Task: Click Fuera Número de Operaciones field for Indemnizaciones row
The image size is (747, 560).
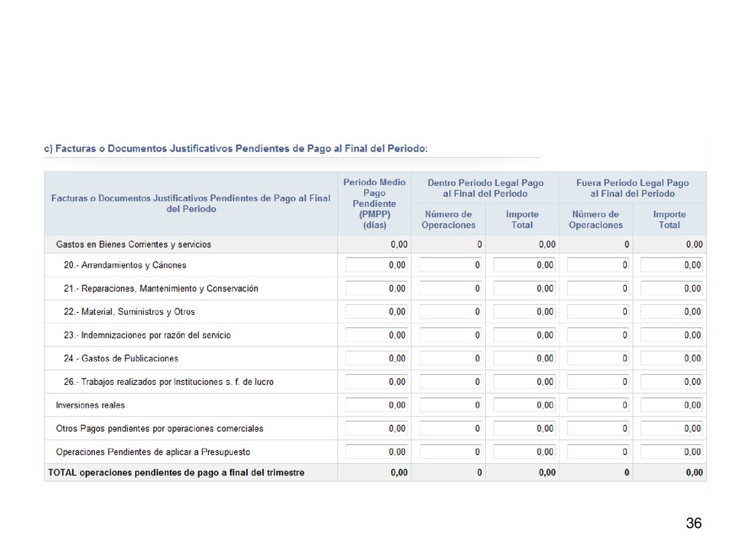Action: 598,335
